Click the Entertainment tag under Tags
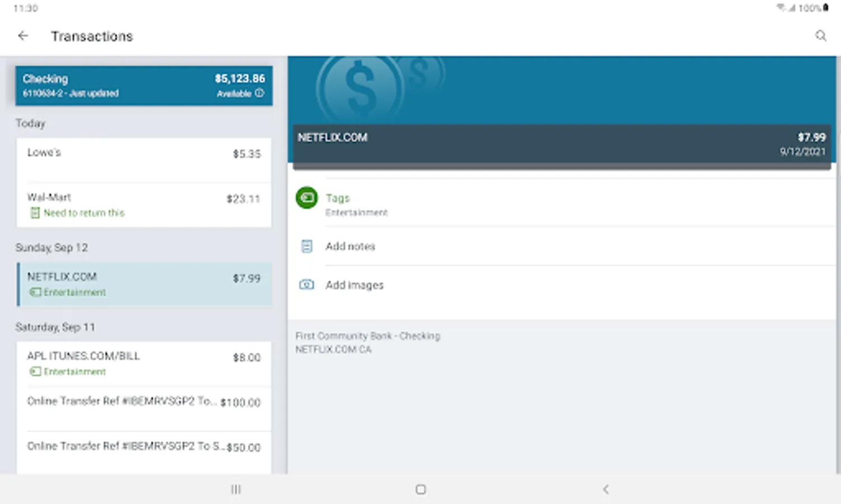 [356, 213]
